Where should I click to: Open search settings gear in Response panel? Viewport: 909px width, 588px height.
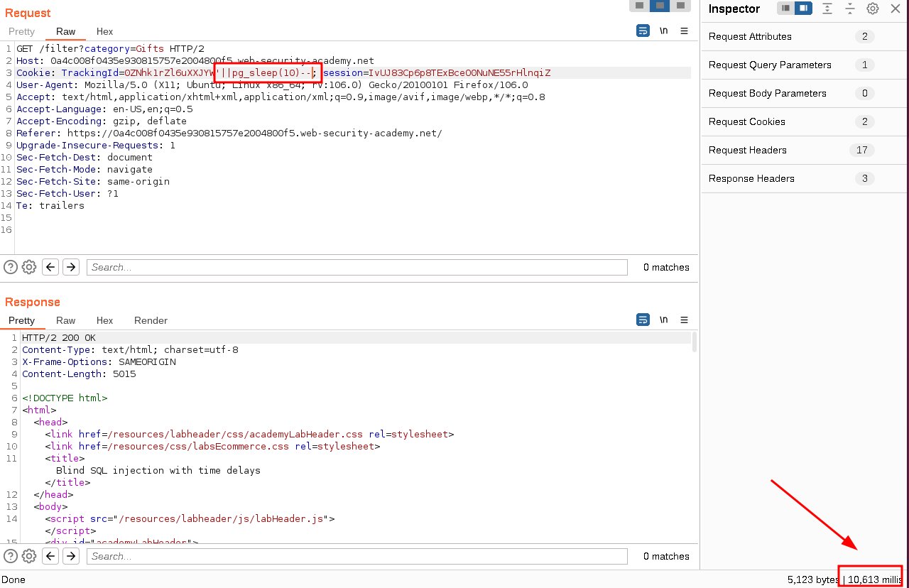click(29, 556)
